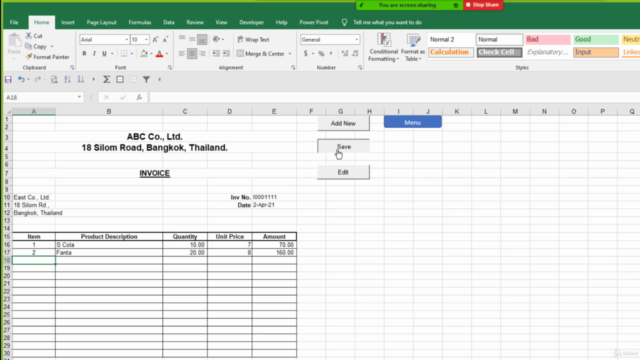
Task: Switch to the Insert tab
Action: (68, 22)
